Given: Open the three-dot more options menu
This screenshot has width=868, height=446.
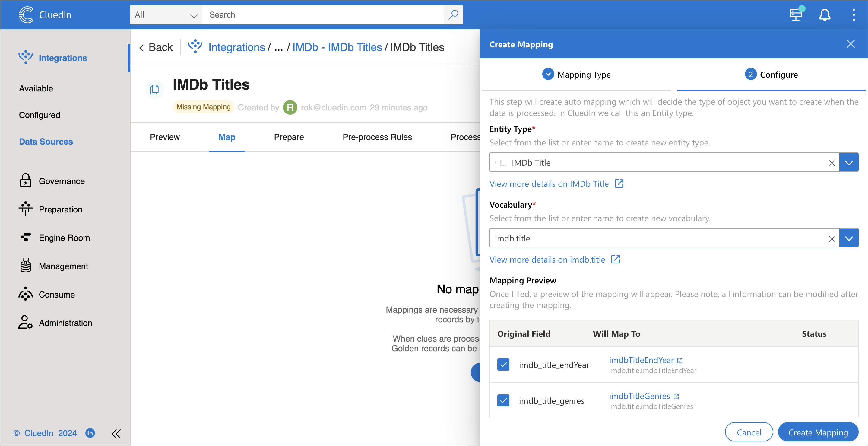Looking at the screenshot, I should [x=853, y=15].
